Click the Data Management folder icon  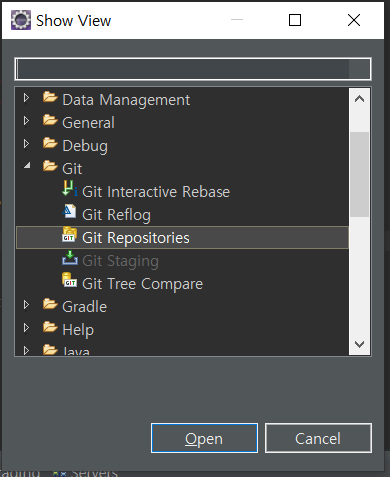[50, 97]
